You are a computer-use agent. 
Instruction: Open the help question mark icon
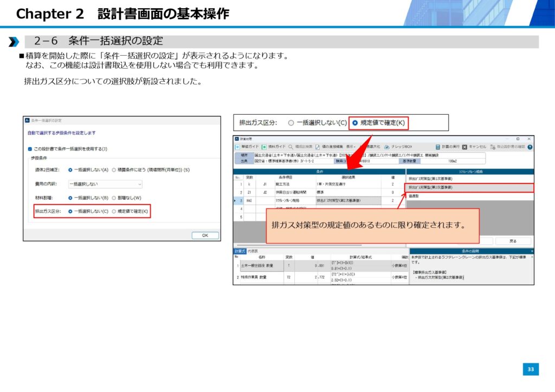point(530,147)
